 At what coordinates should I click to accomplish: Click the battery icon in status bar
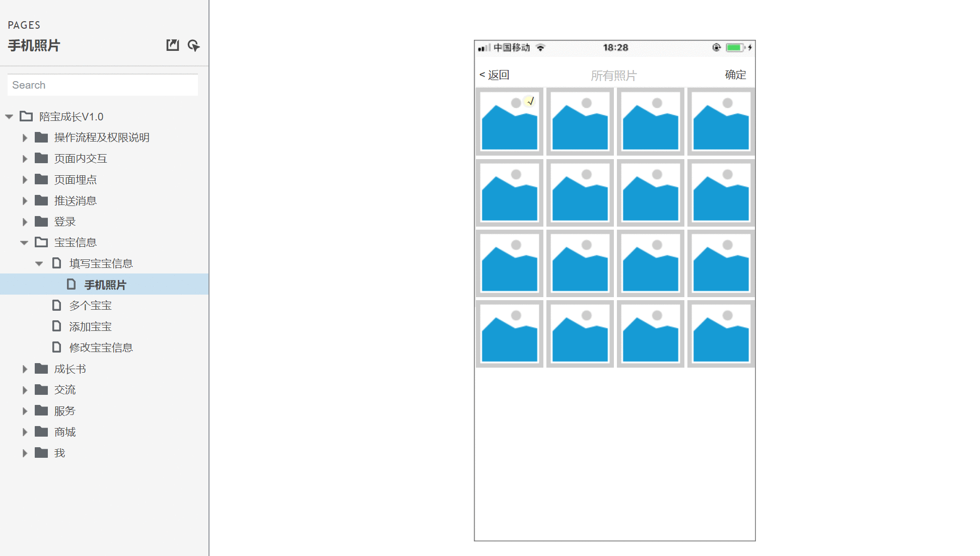pyautogui.click(x=734, y=48)
